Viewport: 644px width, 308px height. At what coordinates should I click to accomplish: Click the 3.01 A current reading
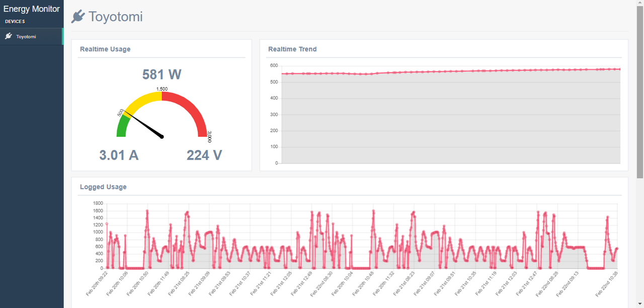point(119,155)
